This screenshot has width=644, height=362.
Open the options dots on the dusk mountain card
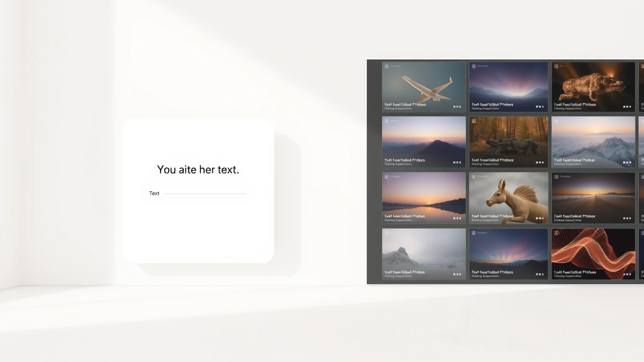tap(457, 162)
